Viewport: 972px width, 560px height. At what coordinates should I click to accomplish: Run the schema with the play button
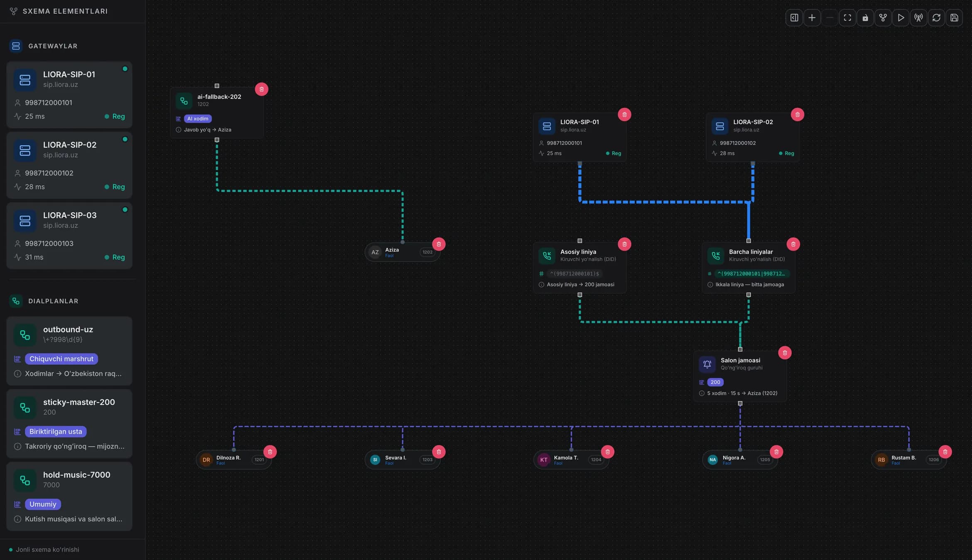(901, 18)
